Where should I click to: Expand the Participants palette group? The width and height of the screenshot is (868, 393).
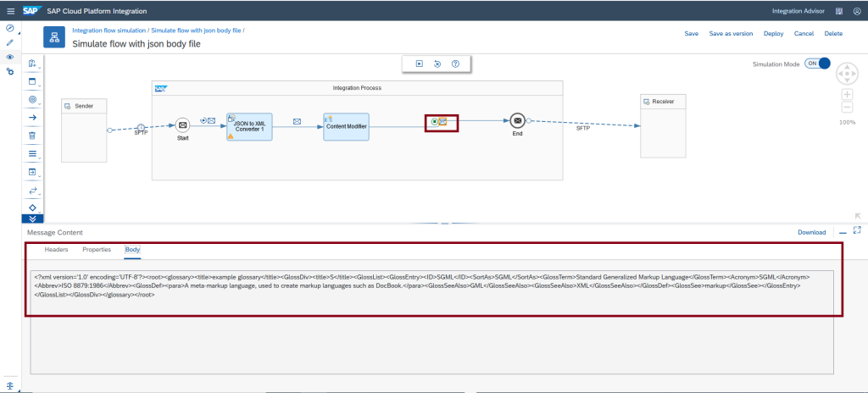tap(32, 64)
